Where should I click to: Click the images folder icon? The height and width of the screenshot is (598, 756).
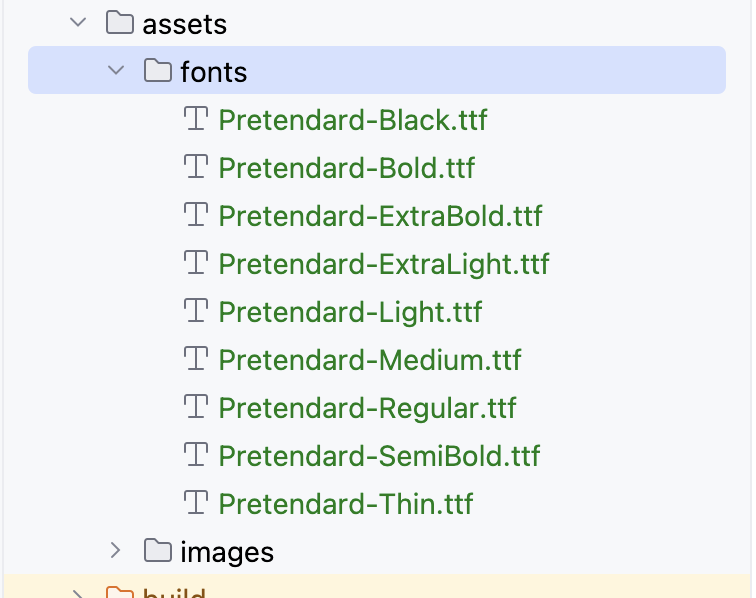click(x=157, y=550)
